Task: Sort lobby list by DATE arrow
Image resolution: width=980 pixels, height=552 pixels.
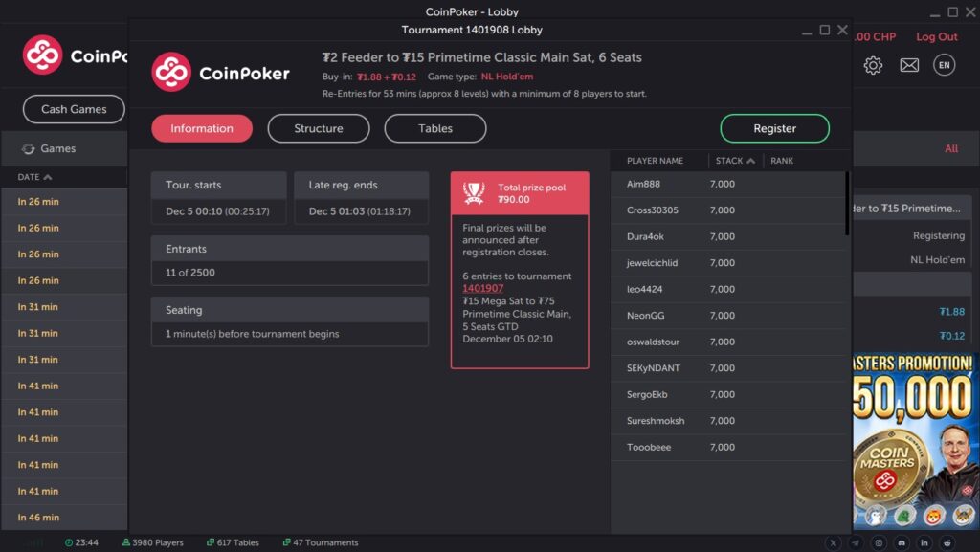Action: [x=48, y=177]
